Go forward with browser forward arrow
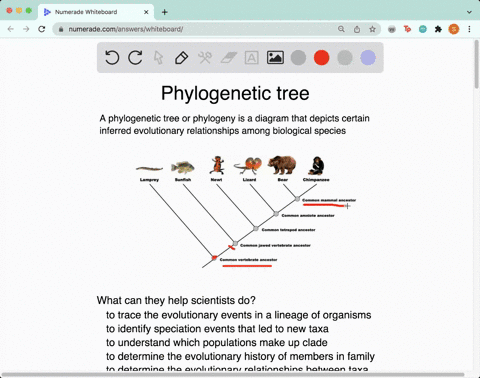The height and width of the screenshot is (378, 480). tap(26, 29)
